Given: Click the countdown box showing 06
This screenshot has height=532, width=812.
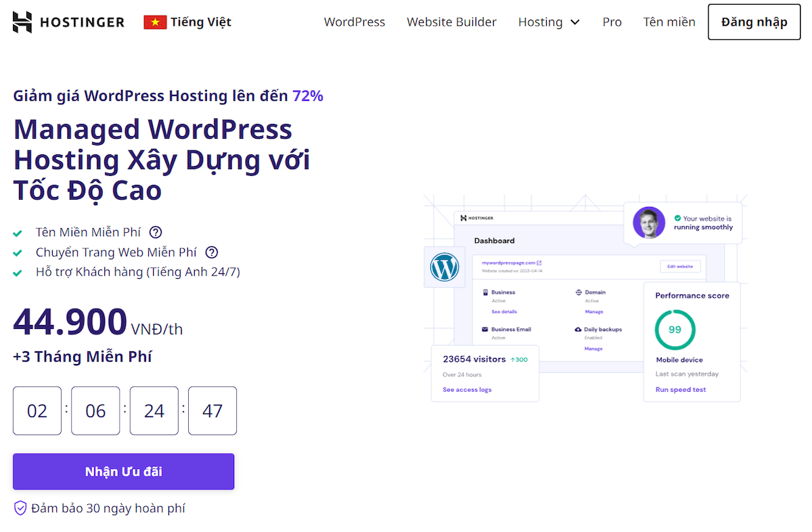Looking at the screenshot, I should [x=95, y=411].
